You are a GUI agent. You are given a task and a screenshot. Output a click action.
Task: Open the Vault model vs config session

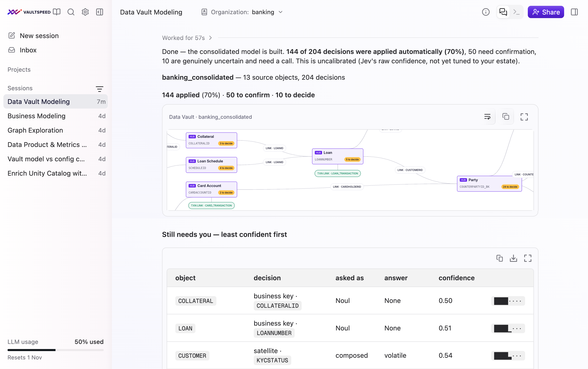pyautogui.click(x=56, y=159)
